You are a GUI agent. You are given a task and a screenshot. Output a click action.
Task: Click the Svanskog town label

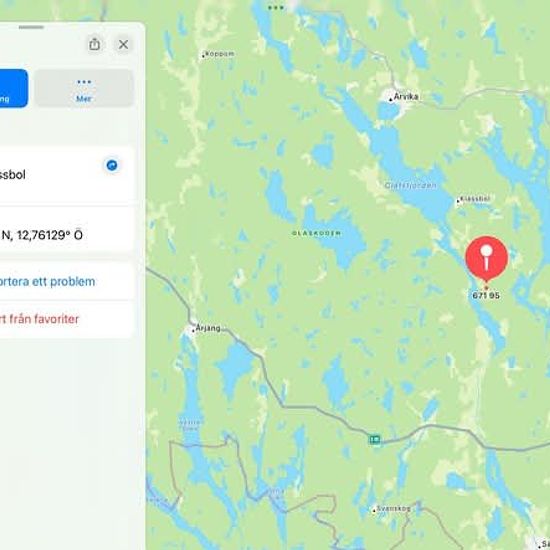coord(392,509)
